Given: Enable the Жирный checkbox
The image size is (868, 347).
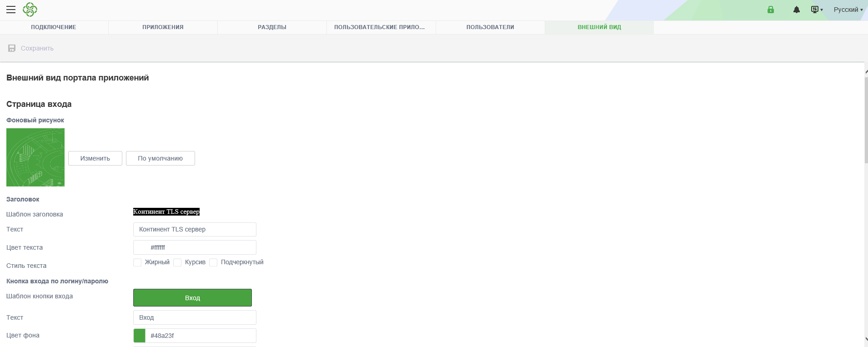Looking at the screenshot, I should tap(137, 262).
